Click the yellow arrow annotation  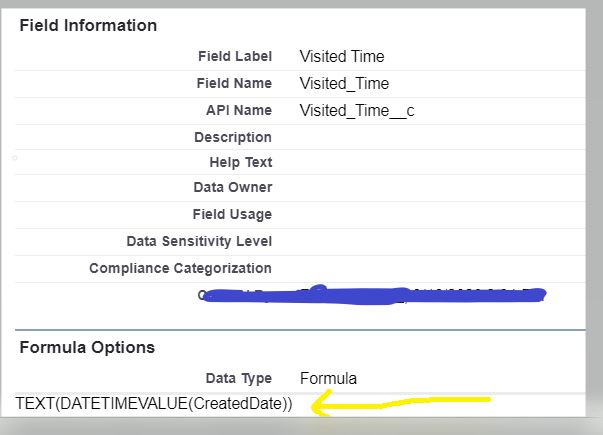tap(400, 405)
